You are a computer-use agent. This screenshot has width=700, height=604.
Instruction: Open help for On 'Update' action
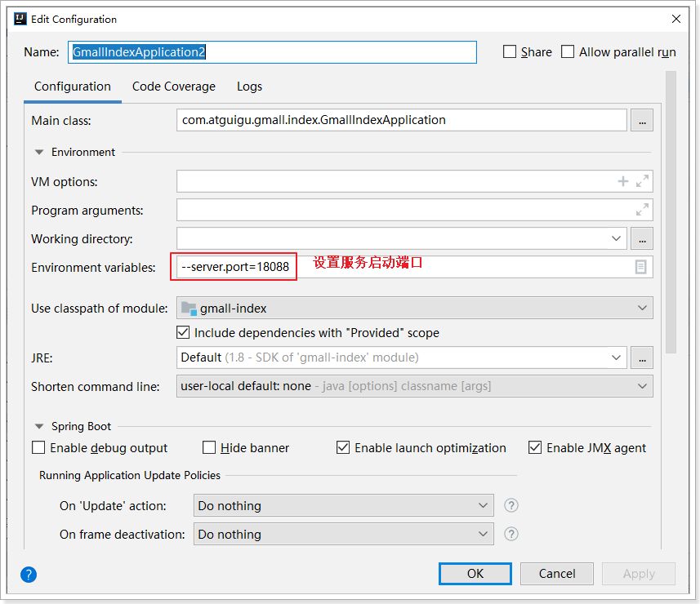click(511, 505)
